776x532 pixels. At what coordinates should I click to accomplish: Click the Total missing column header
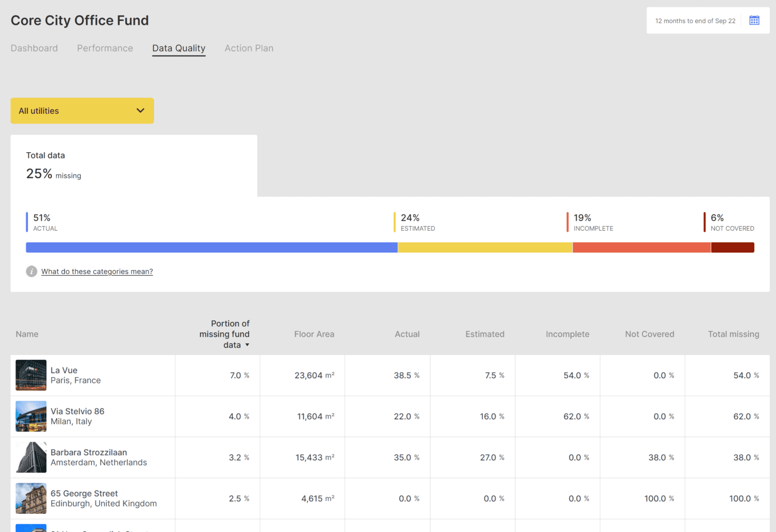tap(734, 334)
